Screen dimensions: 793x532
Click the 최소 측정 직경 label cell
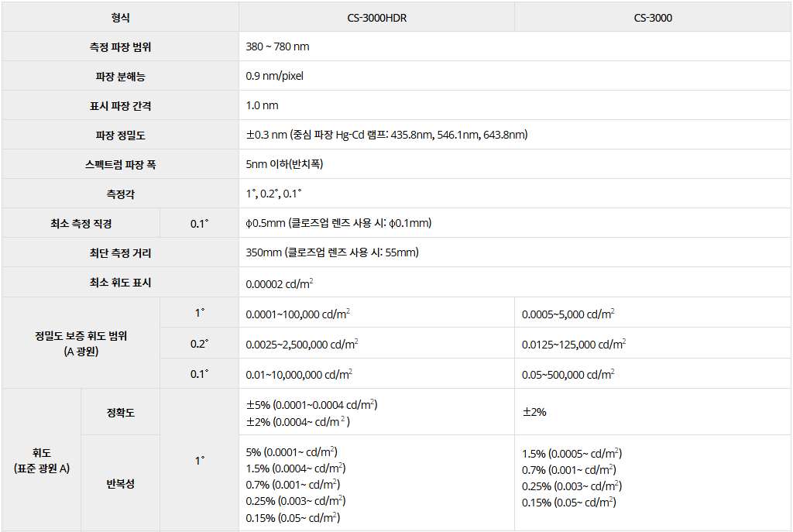click(81, 224)
